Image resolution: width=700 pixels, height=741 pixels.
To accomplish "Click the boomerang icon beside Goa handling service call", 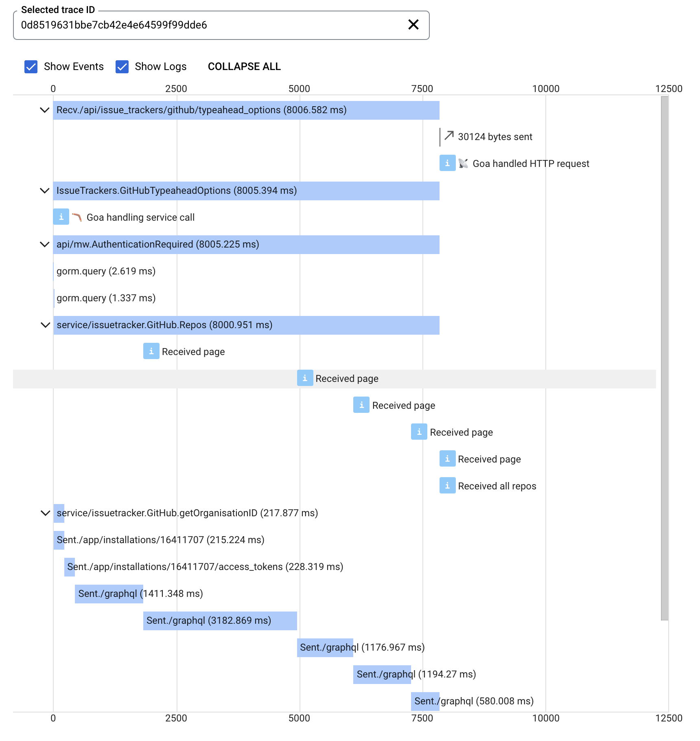I will click(x=77, y=217).
